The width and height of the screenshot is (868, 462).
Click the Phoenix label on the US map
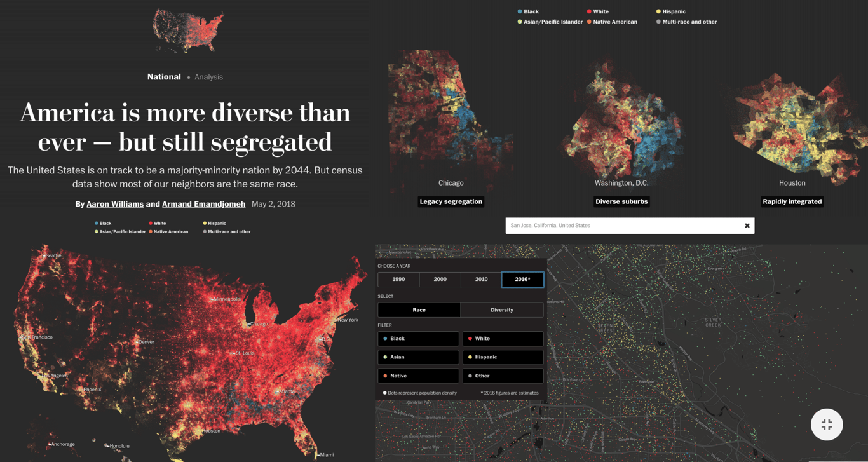[x=91, y=389]
